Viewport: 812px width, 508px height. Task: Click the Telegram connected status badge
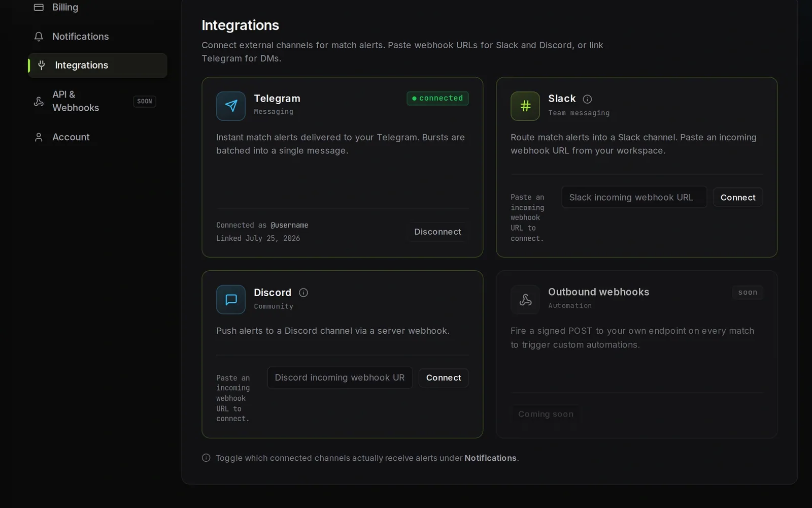pyautogui.click(x=437, y=98)
